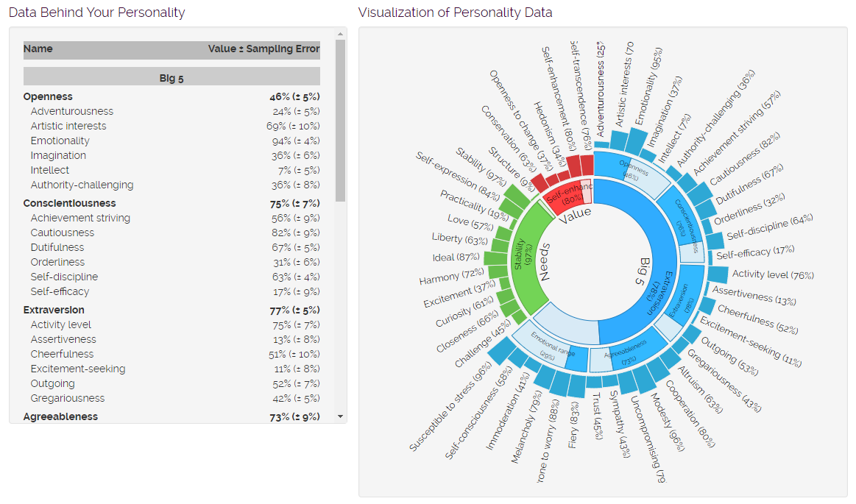Select the Extraversion heading row in table
Screen dimensions: 856x504
[171, 310]
